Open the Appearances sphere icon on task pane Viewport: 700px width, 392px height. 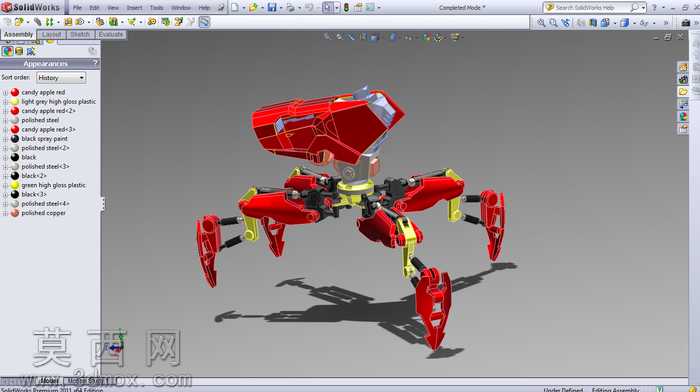683,116
